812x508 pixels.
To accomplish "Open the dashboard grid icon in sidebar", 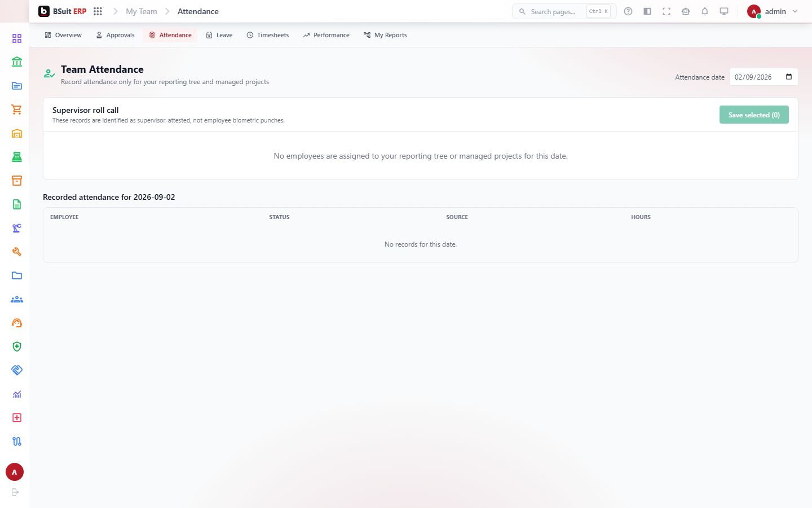I will [x=17, y=38].
